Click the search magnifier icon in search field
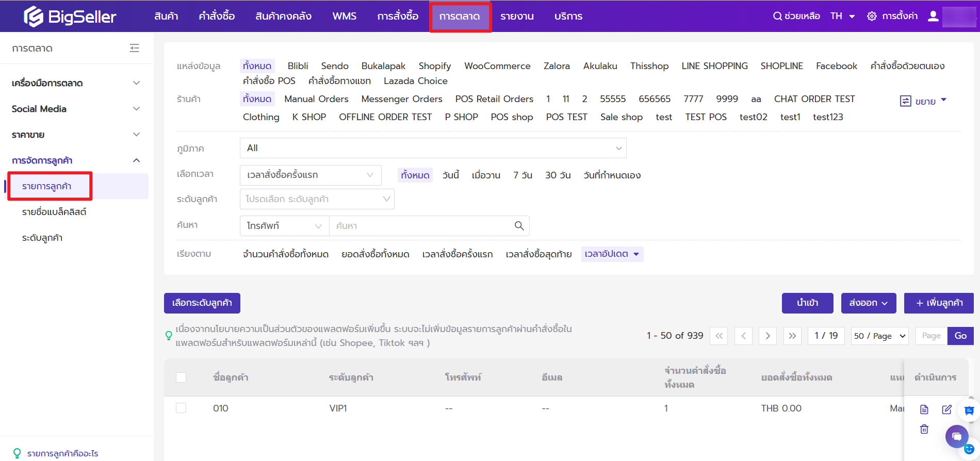The width and height of the screenshot is (980, 461). (519, 226)
